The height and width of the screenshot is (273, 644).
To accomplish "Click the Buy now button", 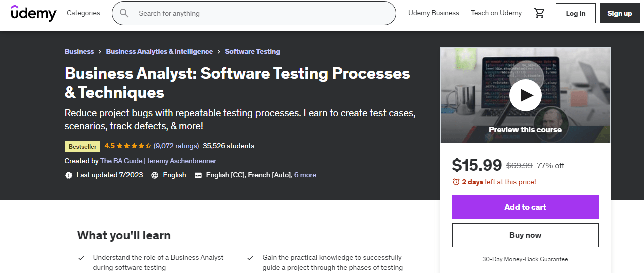I will [x=526, y=235].
